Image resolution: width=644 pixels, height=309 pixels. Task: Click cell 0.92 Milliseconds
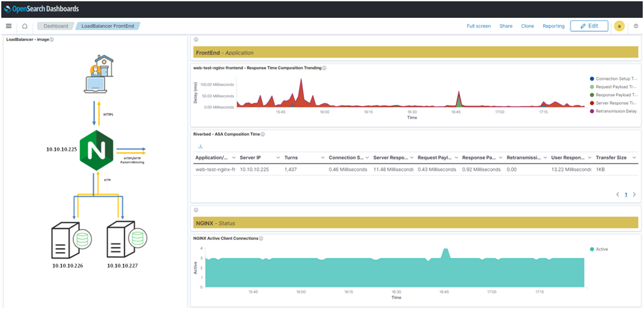pyautogui.click(x=481, y=169)
